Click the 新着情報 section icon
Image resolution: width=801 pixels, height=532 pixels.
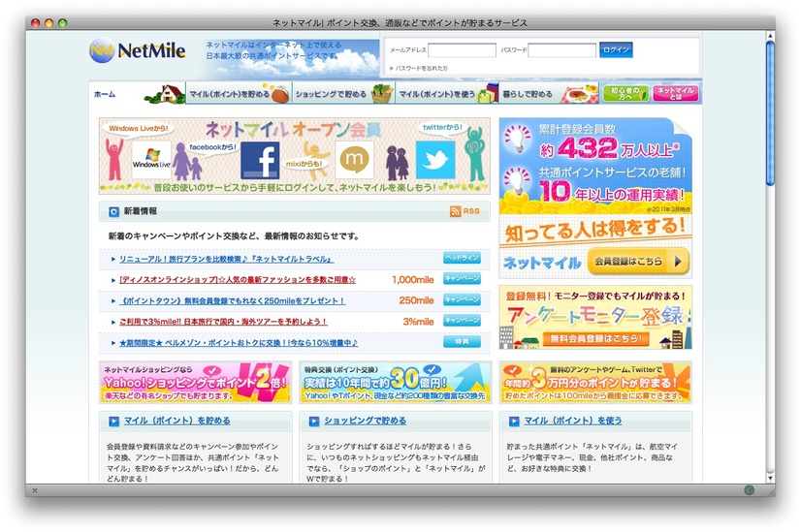tap(113, 212)
